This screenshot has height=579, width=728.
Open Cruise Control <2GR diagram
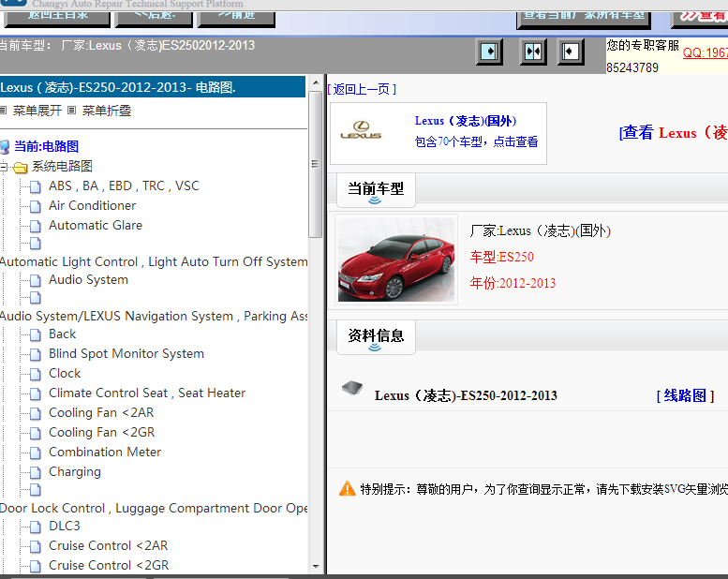click(109, 566)
